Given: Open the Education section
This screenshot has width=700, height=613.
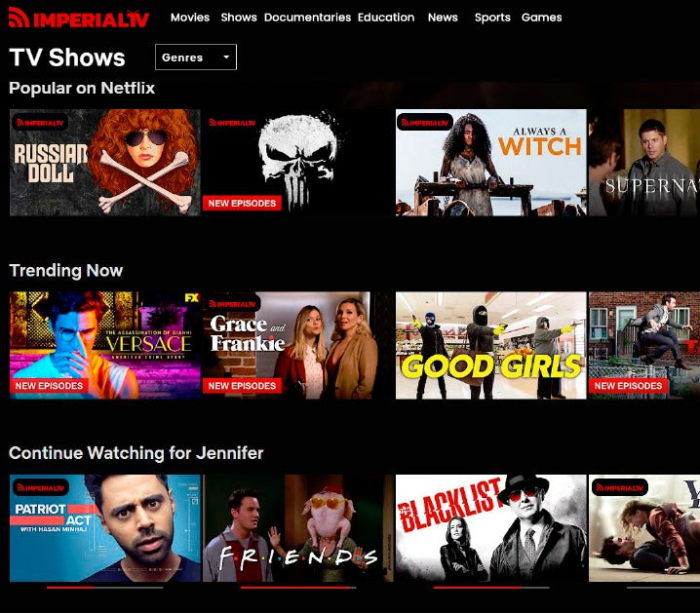Looking at the screenshot, I should click(386, 18).
